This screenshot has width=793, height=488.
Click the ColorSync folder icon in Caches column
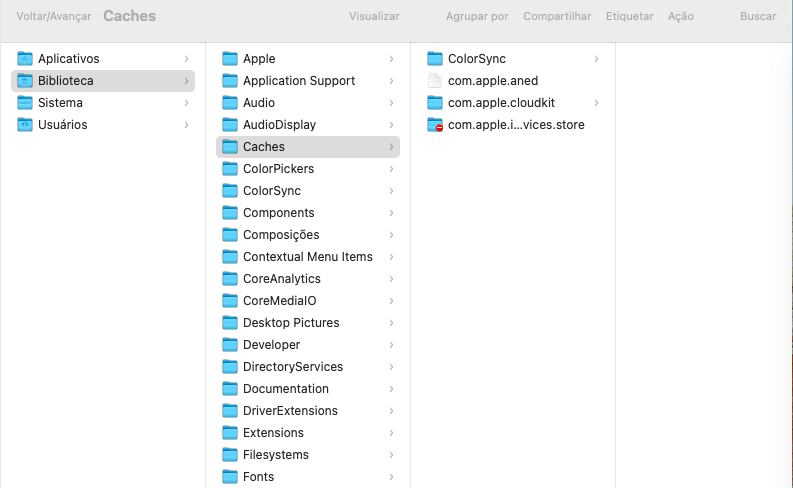[x=435, y=59]
